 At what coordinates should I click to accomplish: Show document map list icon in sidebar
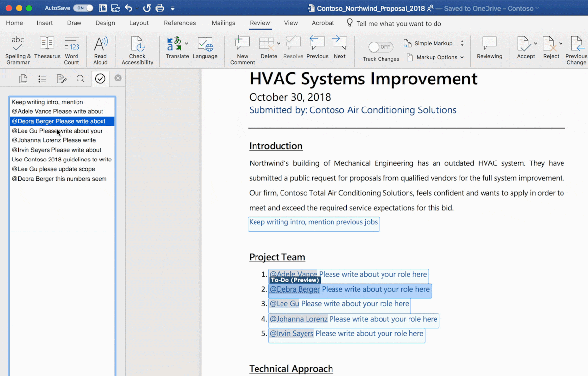coord(42,79)
